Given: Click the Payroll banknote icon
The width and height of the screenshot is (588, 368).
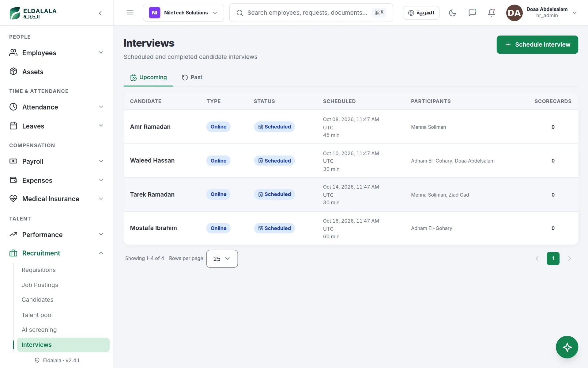Looking at the screenshot, I should coord(13,161).
